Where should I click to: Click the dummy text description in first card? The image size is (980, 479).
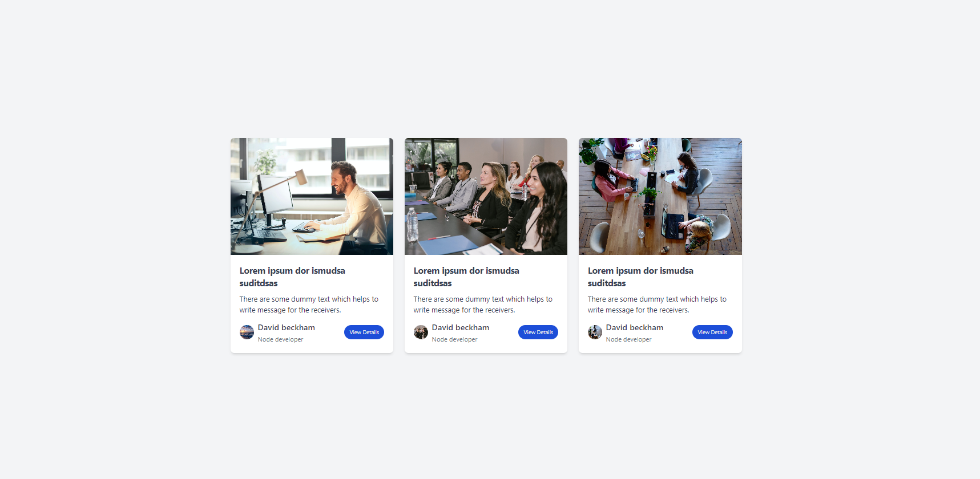pos(309,305)
